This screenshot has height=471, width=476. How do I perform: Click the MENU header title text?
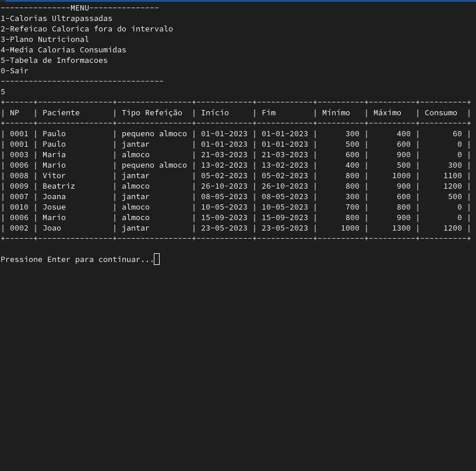coord(80,8)
